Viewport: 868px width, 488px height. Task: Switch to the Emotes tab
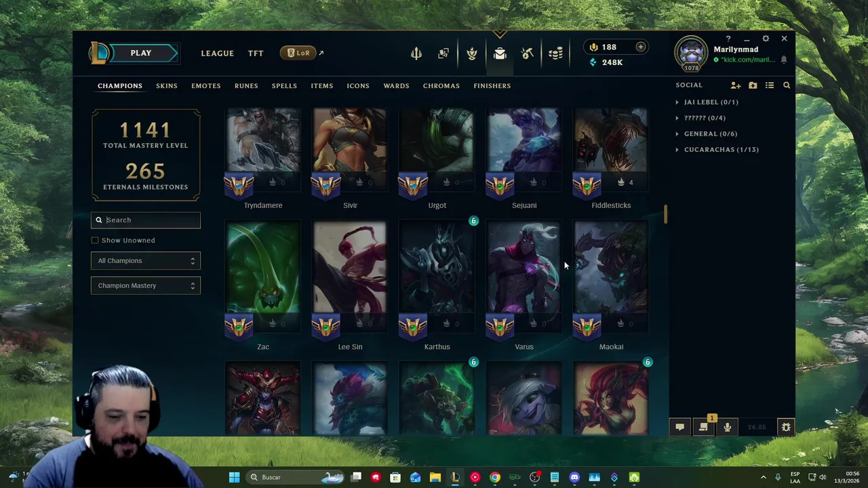pyautogui.click(x=205, y=86)
